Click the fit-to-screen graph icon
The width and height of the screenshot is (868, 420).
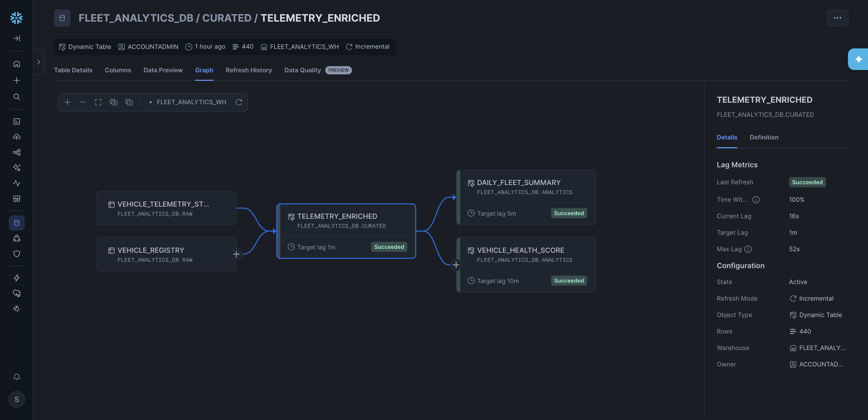tap(98, 102)
